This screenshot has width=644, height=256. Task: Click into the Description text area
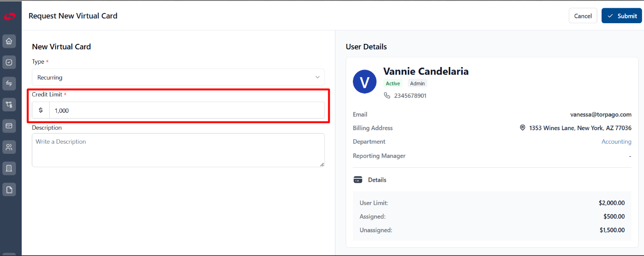(x=178, y=150)
